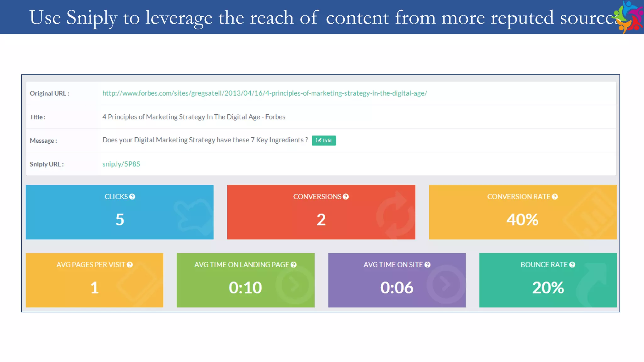The width and height of the screenshot is (644, 362).
Task: Click the curved arrow icon in Bounce Rate card
Action: (591, 285)
